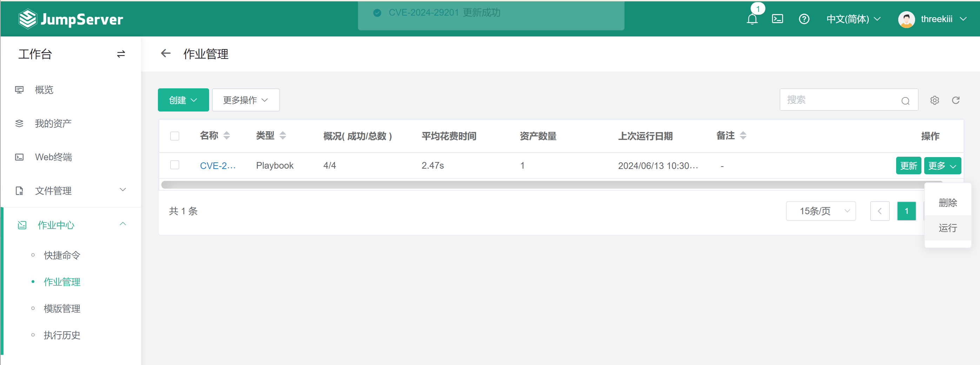The image size is (980, 365).
Task: Open the CVE-2… job link
Action: [218, 166]
